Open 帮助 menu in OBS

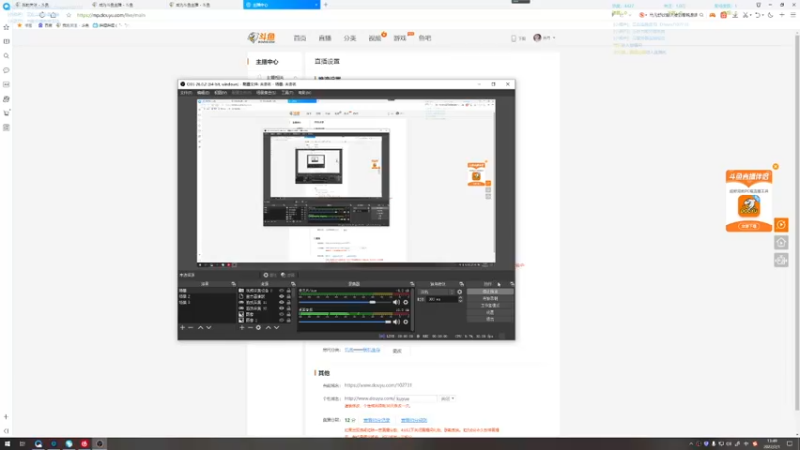[305, 93]
